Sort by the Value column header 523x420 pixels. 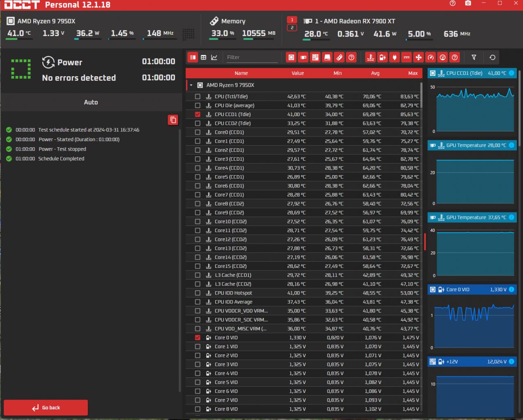click(x=298, y=73)
